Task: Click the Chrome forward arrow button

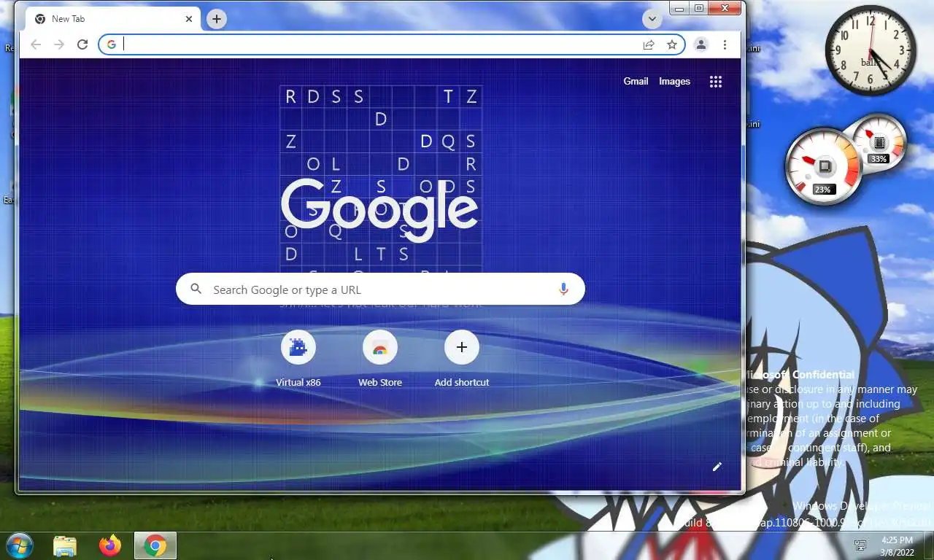Action: point(59,44)
